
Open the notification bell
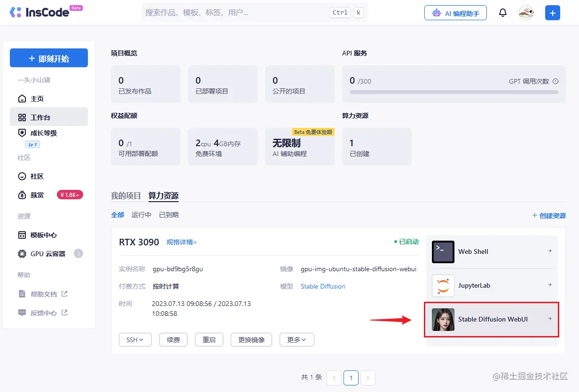[503, 13]
